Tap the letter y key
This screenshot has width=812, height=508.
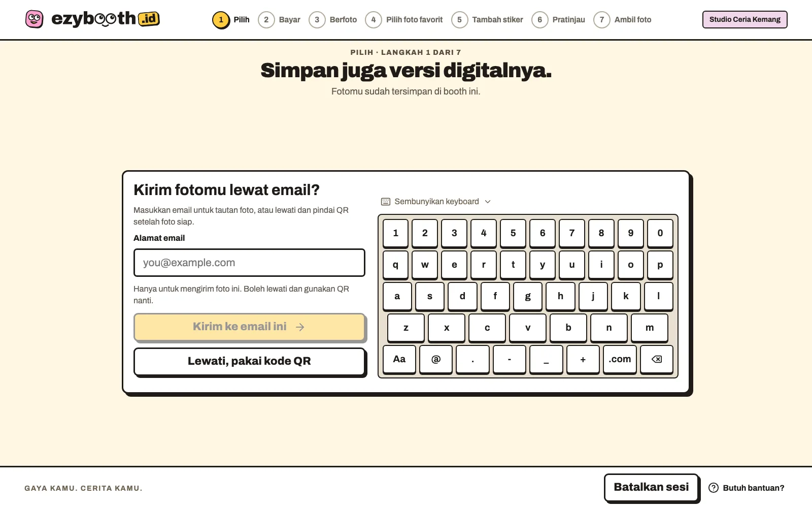point(543,265)
